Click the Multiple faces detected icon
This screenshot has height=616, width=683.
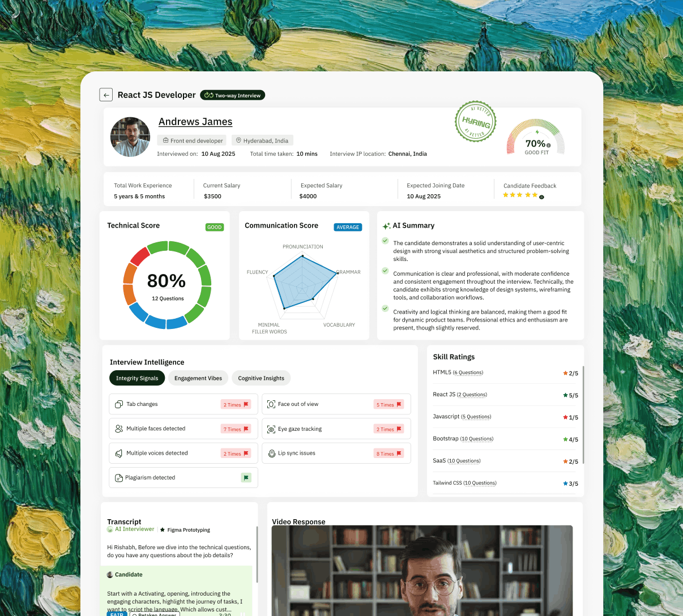point(119,429)
